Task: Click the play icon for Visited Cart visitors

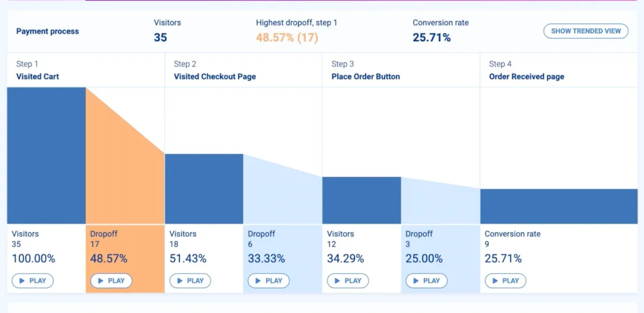Action: coord(33,280)
